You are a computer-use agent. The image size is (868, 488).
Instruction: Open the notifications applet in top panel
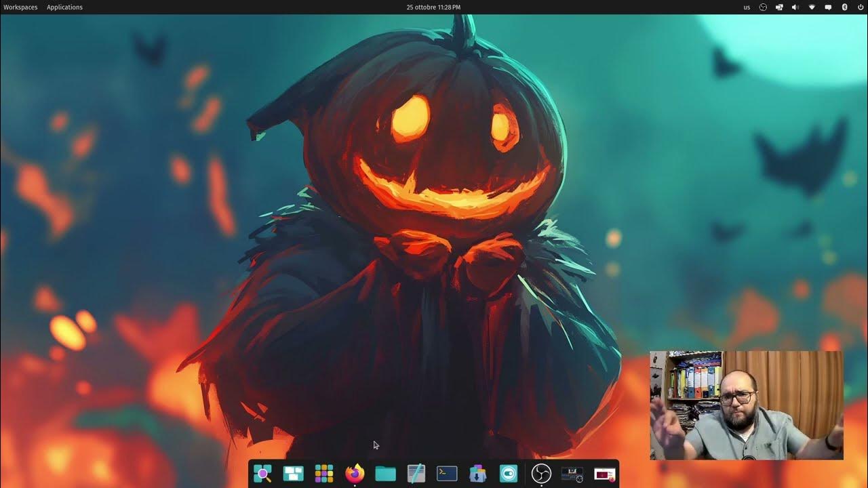coord(828,7)
